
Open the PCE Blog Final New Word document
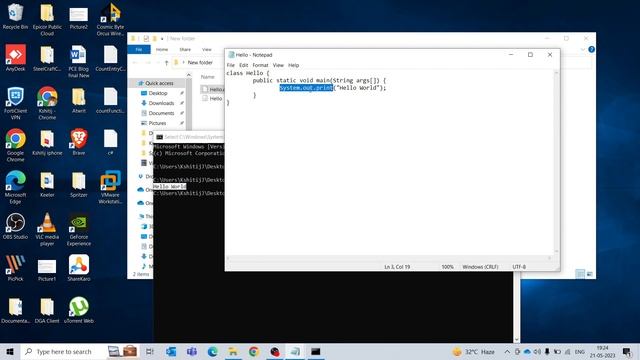79,61
